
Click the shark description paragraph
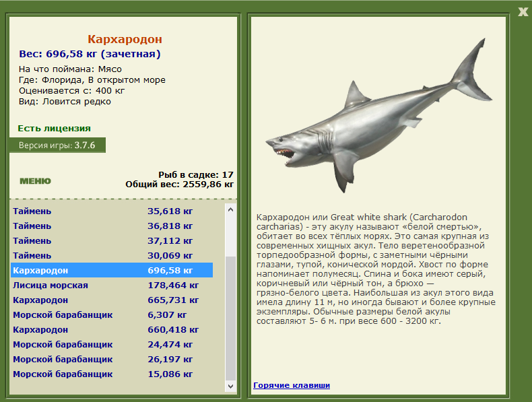[x=376, y=269]
